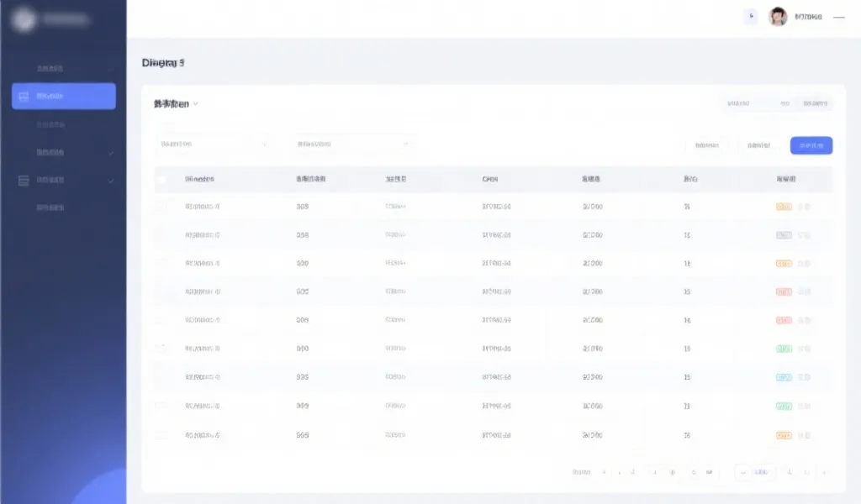Screen dimensions: 861x504
Task: Go to next page with the last pagination arrow
Action: coord(824,472)
